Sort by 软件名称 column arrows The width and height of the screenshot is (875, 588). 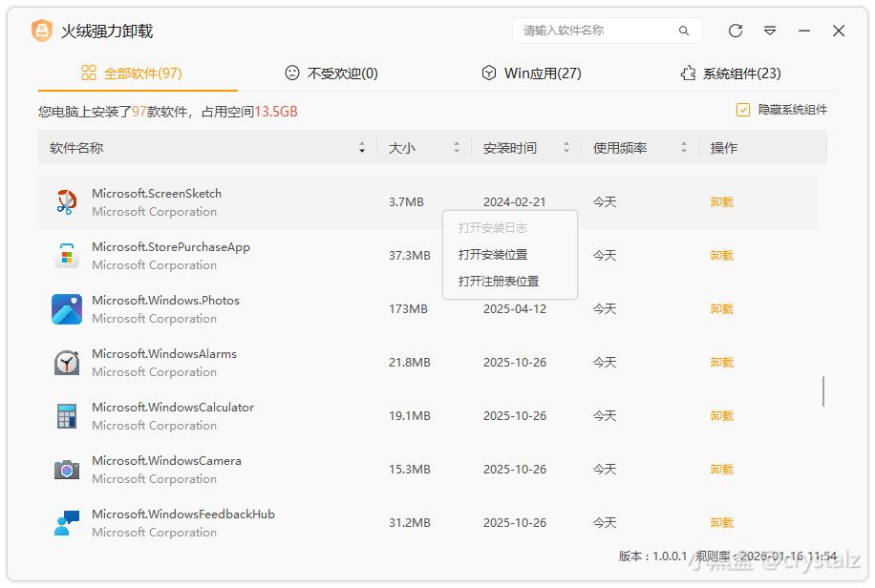(x=362, y=147)
